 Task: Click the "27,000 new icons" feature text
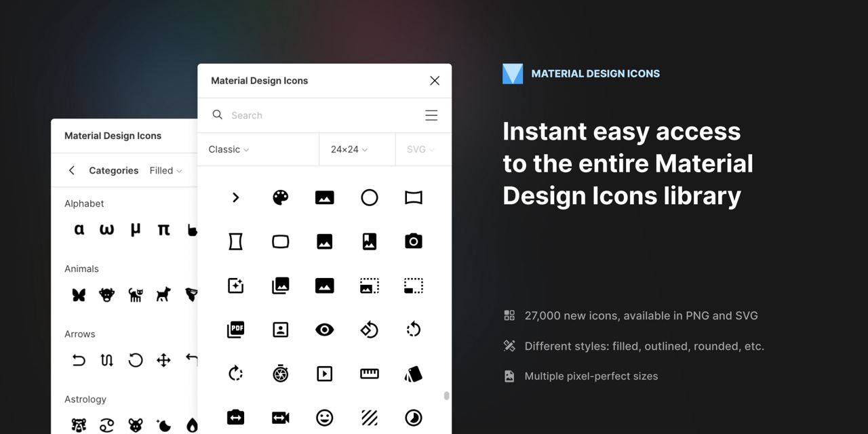point(641,315)
